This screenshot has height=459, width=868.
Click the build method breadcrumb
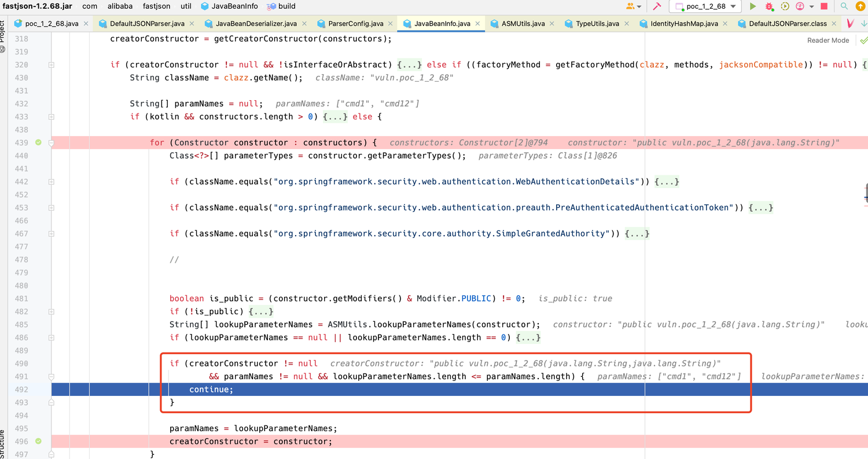pyautogui.click(x=281, y=6)
